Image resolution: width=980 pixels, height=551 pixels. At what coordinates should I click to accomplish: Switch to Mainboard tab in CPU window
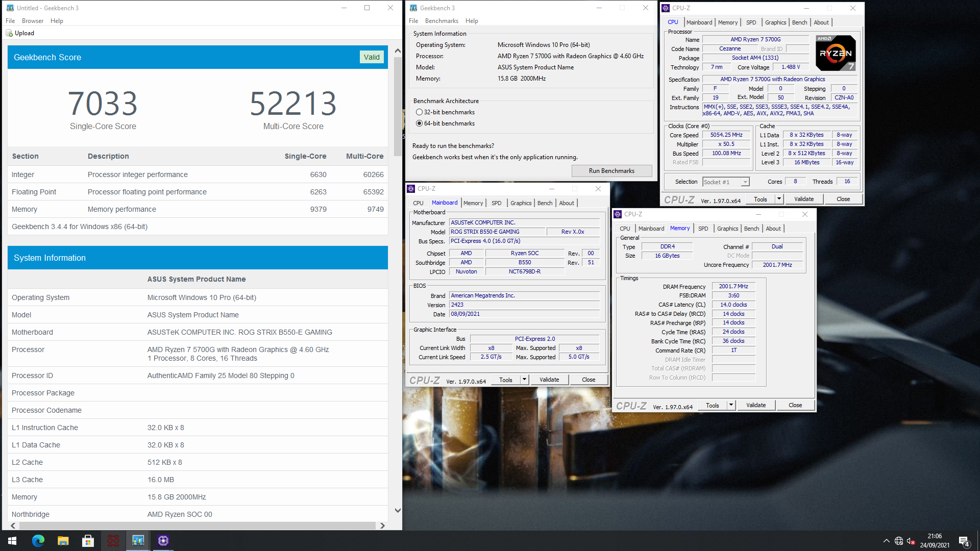tap(699, 22)
